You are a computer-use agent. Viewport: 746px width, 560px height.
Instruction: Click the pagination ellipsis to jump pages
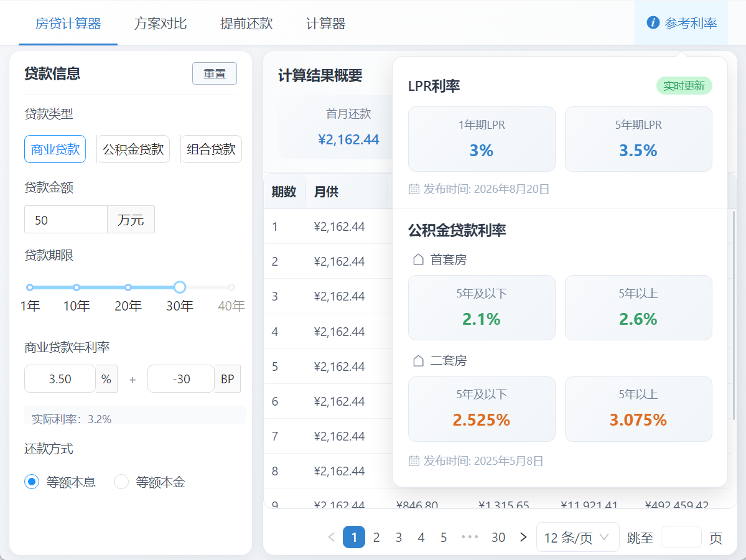click(470, 537)
